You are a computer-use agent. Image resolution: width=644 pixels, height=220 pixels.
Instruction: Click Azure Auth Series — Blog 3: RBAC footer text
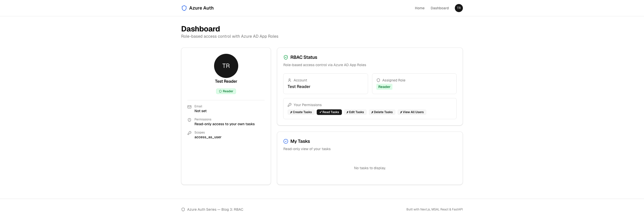pyautogui.click(x=215, y=209)
